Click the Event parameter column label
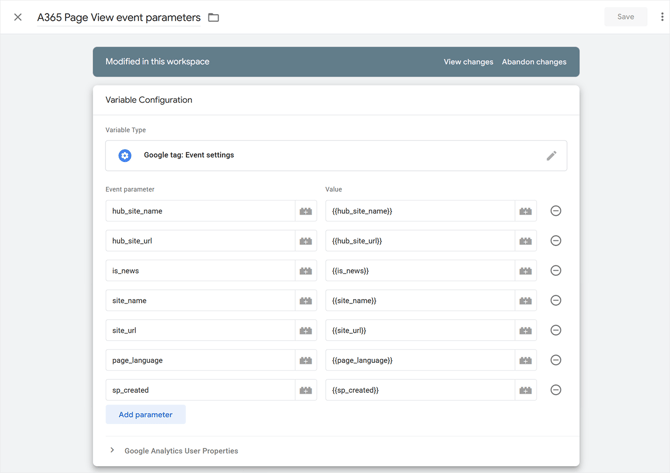This screenshot has width=670, height=473. (x=130, y=189)
